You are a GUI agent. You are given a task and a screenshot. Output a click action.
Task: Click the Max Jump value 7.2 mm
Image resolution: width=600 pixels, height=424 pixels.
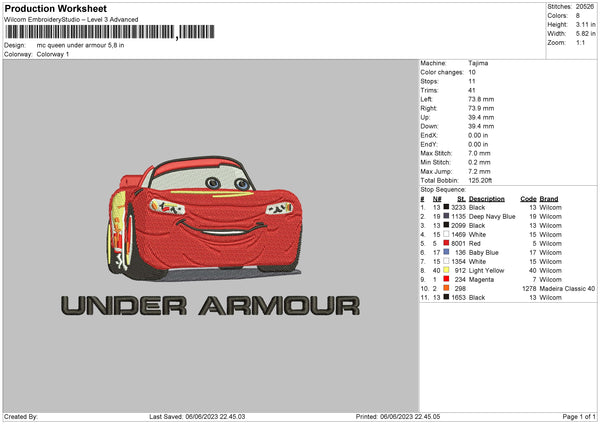click(x=480, y=171)
